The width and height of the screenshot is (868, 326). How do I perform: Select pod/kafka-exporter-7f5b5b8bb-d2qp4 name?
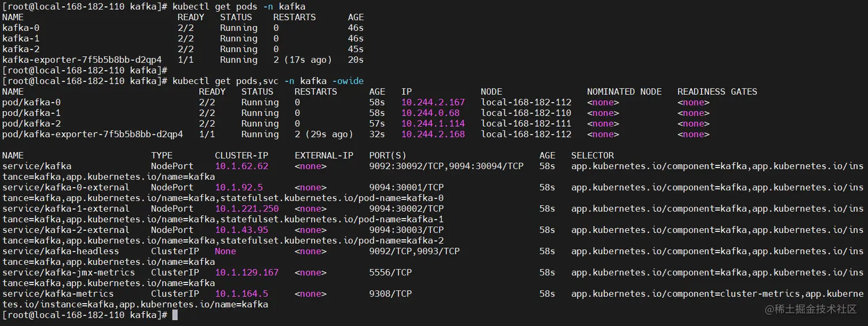click(x=92, y=134)
